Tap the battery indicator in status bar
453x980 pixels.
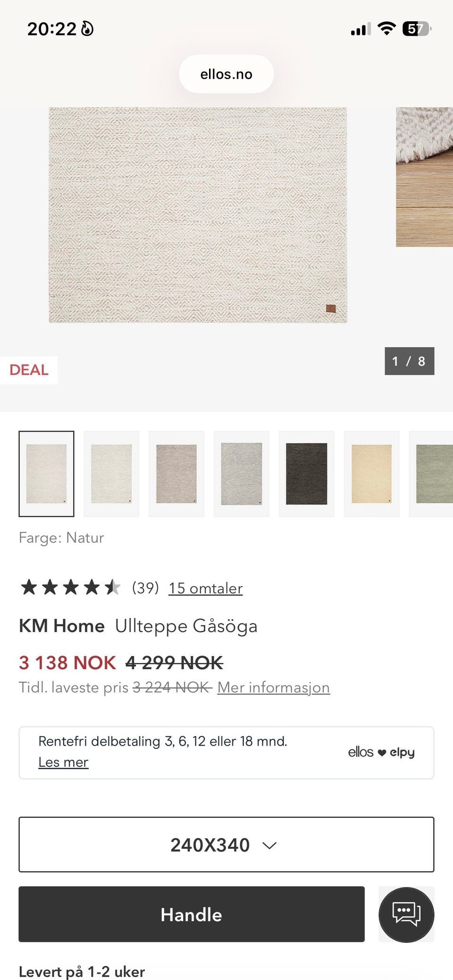click(x=417, y=29)
